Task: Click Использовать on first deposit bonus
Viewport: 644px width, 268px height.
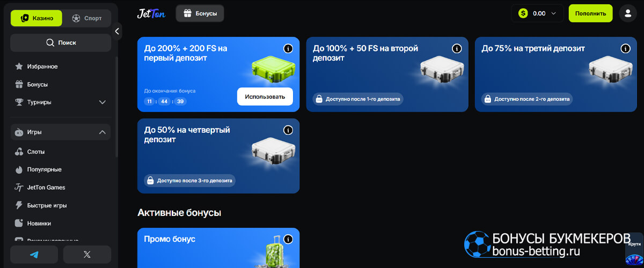Action: point(265,96)
